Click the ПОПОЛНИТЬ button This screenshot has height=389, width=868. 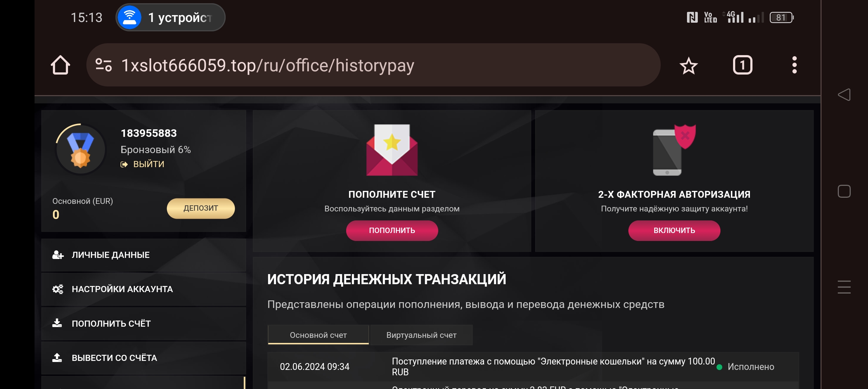[392, 231]
